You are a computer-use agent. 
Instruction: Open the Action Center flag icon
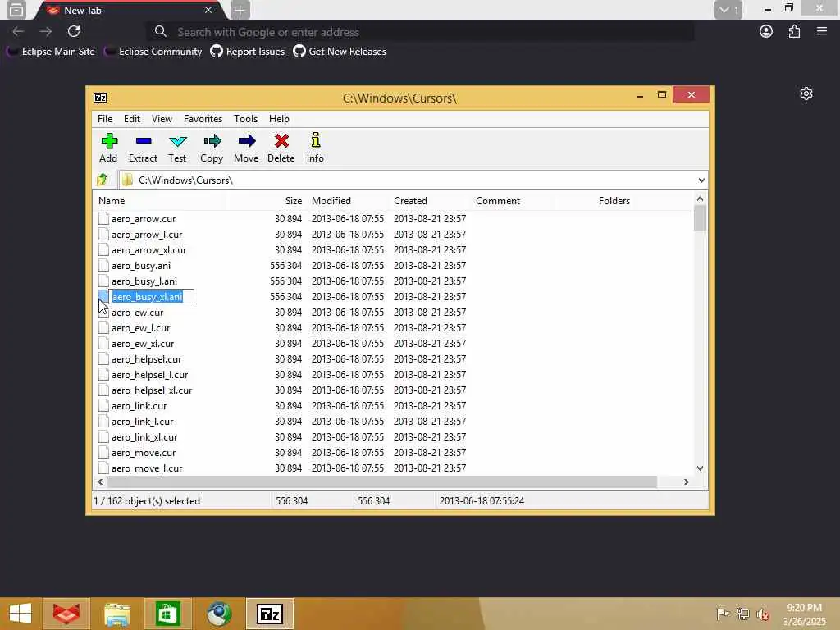coord(723,614)
